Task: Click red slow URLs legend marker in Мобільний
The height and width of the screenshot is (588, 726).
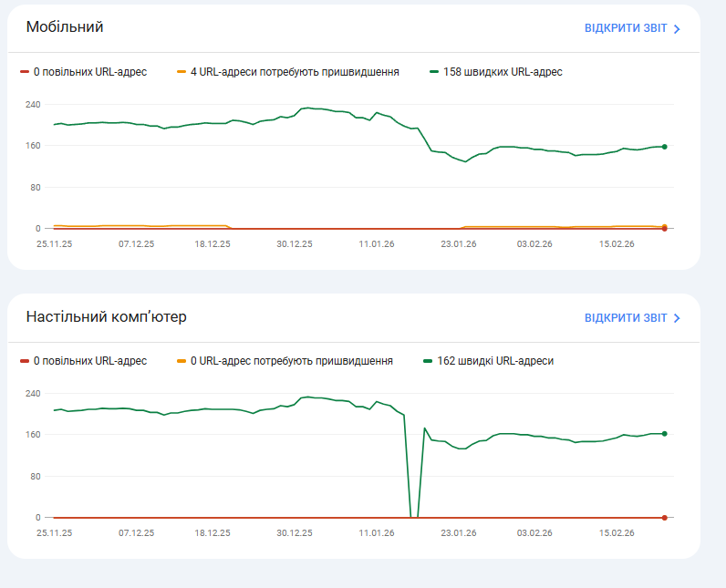Action: pos(24,72)
